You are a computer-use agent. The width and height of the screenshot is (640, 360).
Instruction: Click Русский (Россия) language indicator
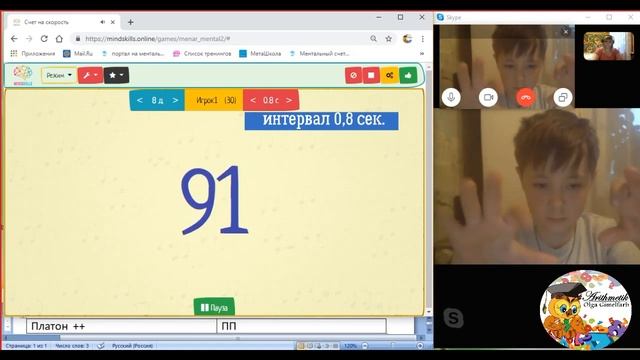(132, 346)
